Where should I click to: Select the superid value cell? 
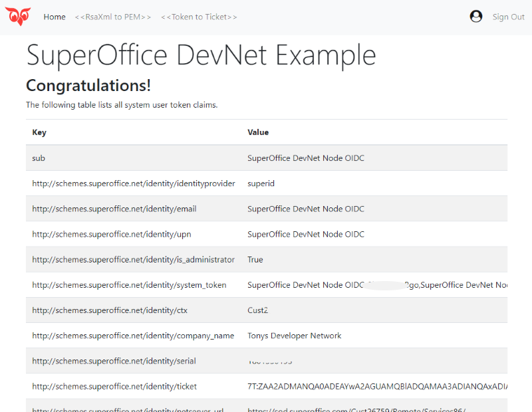click(x=261, y=183)
